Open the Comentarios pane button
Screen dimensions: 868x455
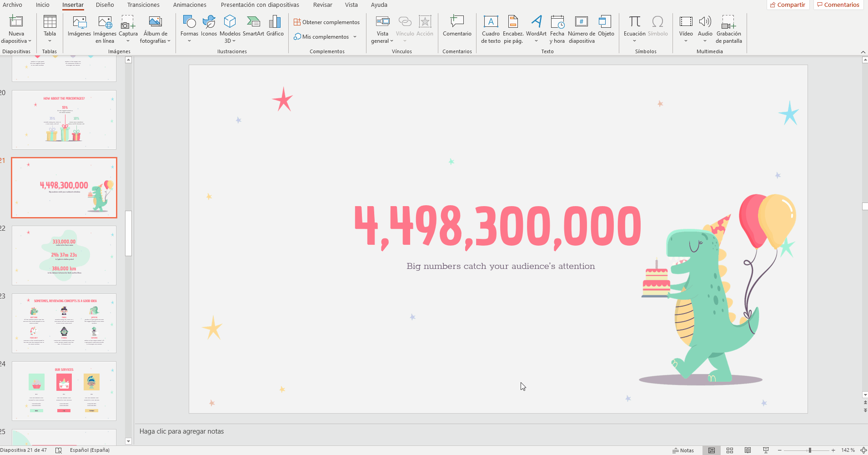click(x=838, y=5)
